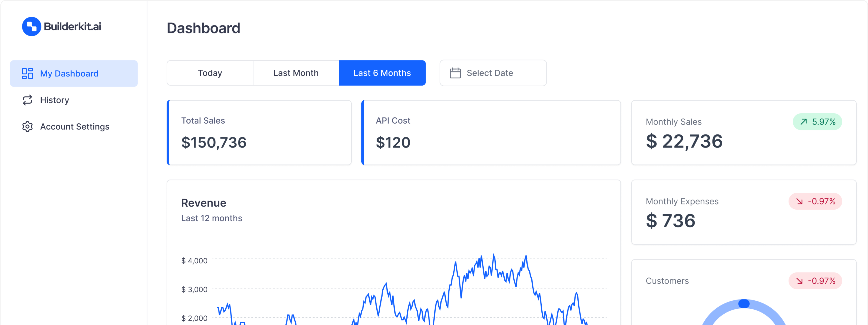Image resolution: width=868 pixels, height=325 pixels.
Task: Click the red down-arrow on Customers card
Action: [x=799, y=281]
